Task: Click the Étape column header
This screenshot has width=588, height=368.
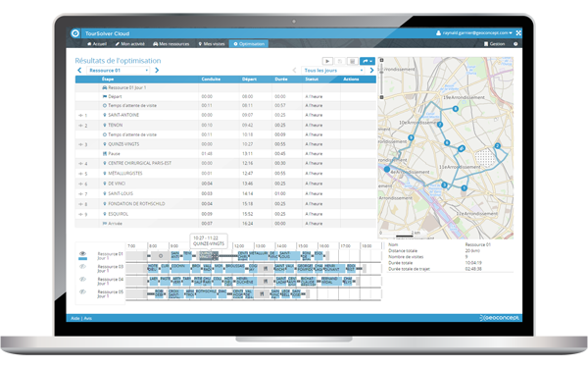Action: [108, 79]
